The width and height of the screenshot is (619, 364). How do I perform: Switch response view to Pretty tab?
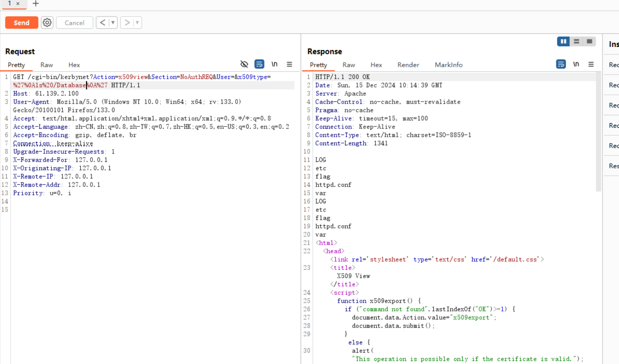[318, 65]
